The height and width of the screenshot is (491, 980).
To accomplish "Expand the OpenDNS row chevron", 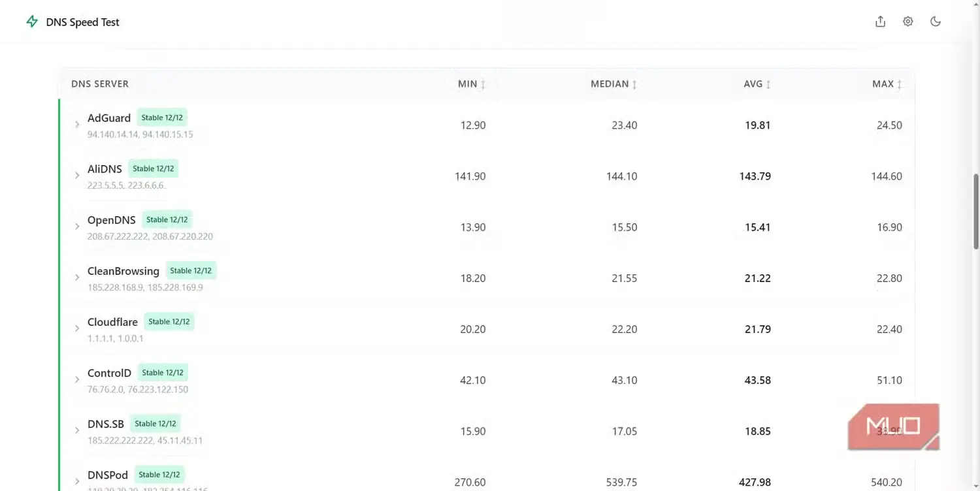I will click(77, 226).
